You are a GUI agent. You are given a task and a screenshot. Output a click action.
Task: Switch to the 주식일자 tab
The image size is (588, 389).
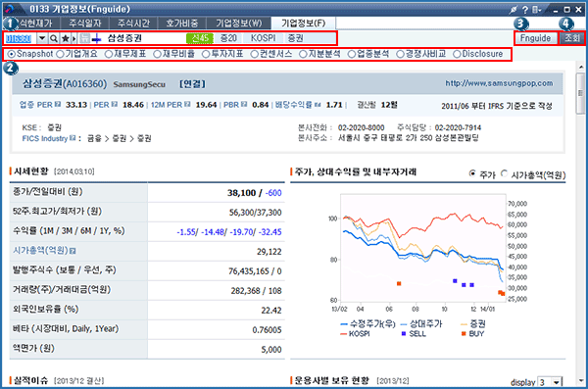84,24
